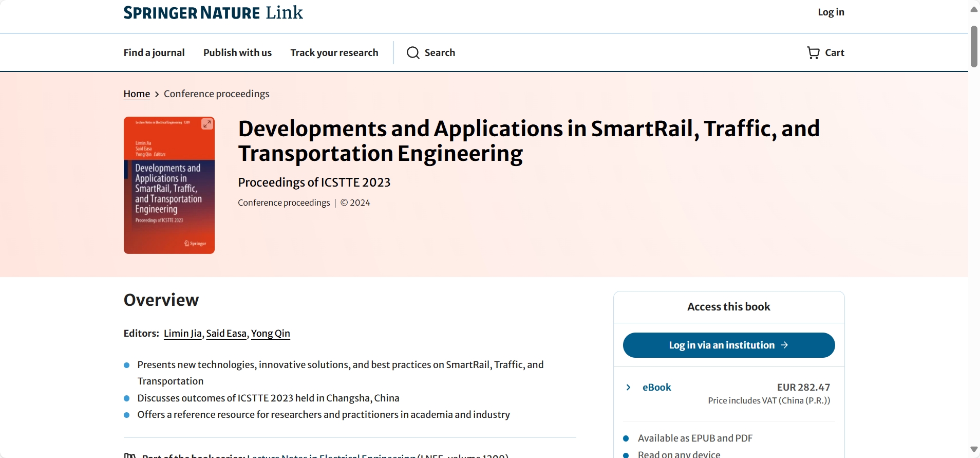Image resolution: width=980 pixels, height=458 pixels.
Task: Click the vertical scrollbar thumb
Action: [x=974, y=46]
